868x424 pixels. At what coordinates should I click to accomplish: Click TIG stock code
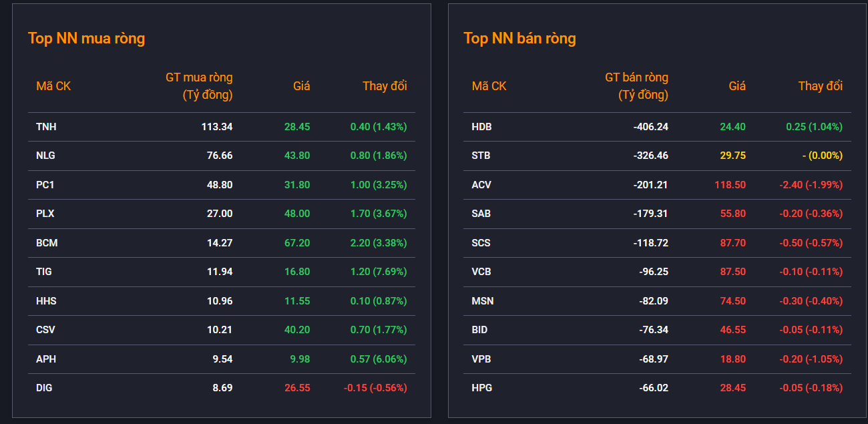click(x=44, y=272)
